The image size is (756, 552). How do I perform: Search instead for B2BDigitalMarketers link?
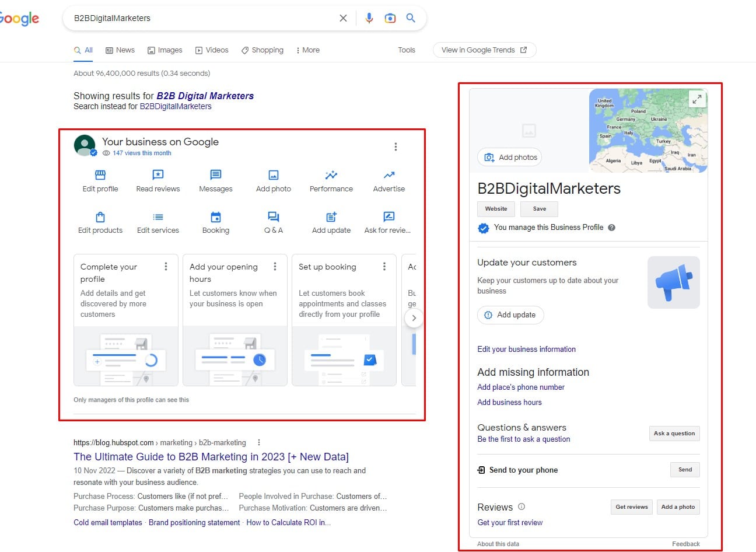176,107
